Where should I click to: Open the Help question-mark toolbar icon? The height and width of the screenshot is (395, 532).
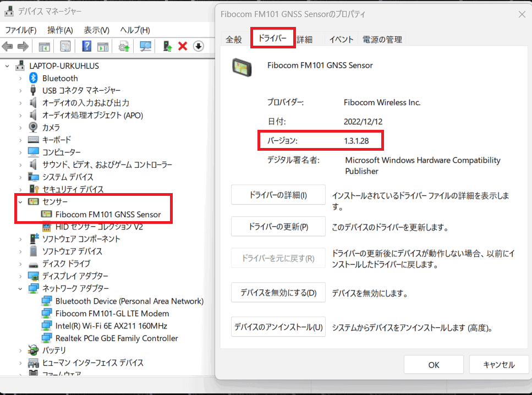[x=86, y=46]
